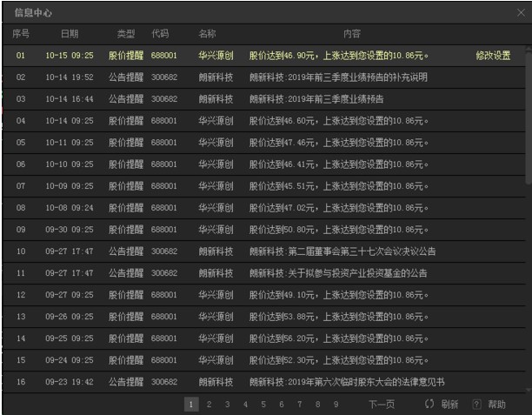Click date 10-08 09:24 in row 08
Screen dimensions: 532x415
(x=70, y=207)
